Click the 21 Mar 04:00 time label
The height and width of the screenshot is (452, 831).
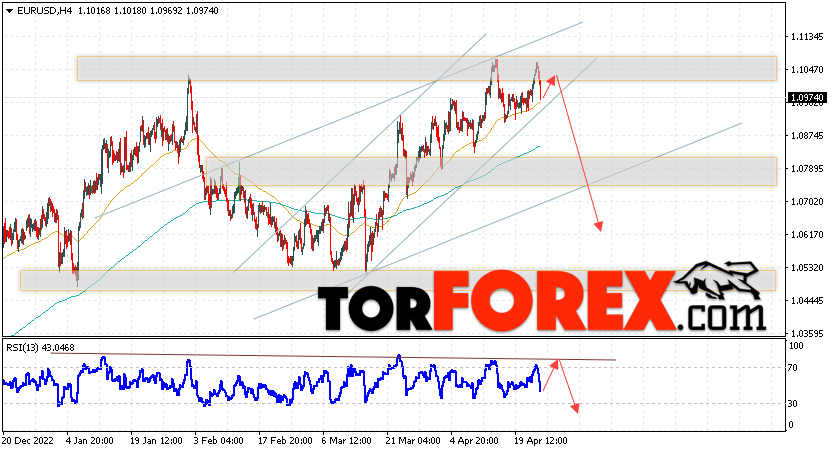click(413, 441)
